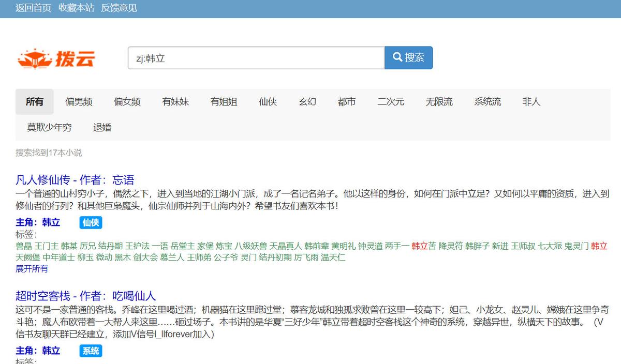Select the 所有 category tab
The image size is (621, 364).
click(35, 102)
